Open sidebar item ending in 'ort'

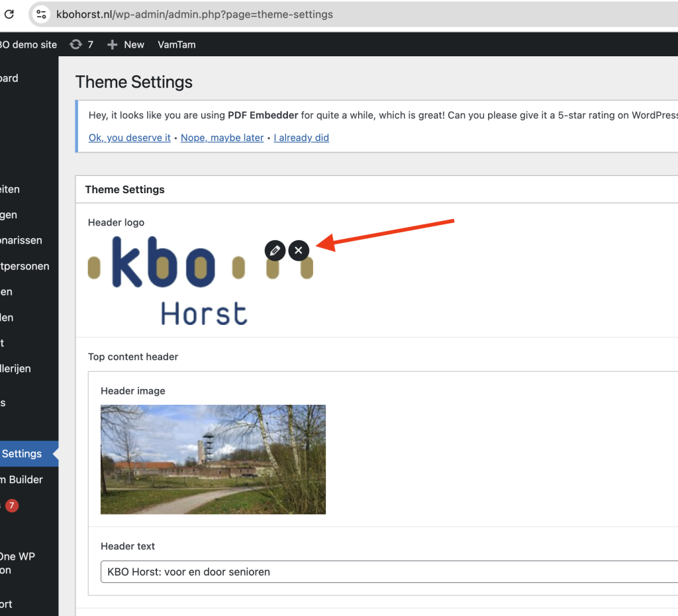6,604
